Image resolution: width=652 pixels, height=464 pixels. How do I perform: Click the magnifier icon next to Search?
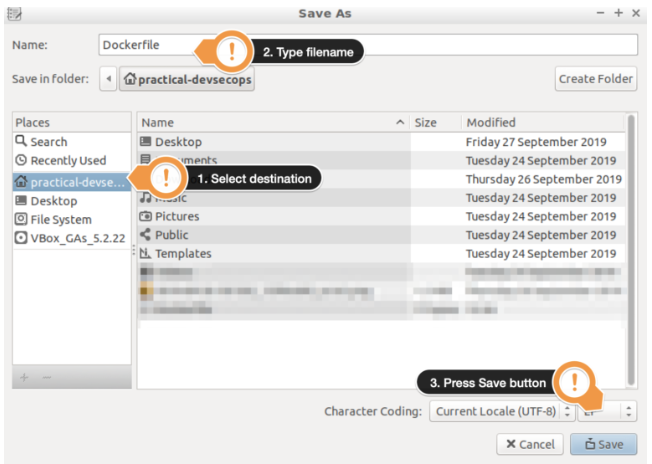point(21,141)
